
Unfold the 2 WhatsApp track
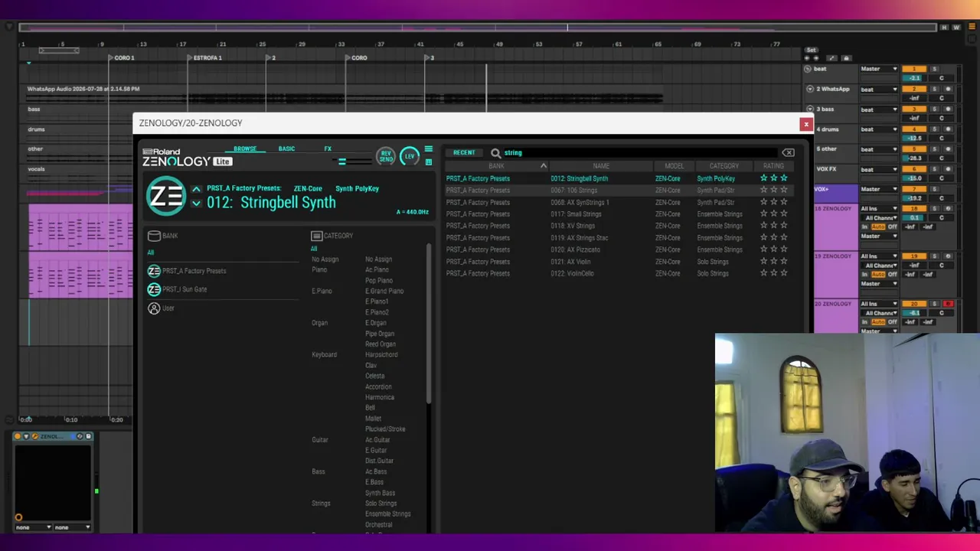(809, 90)
